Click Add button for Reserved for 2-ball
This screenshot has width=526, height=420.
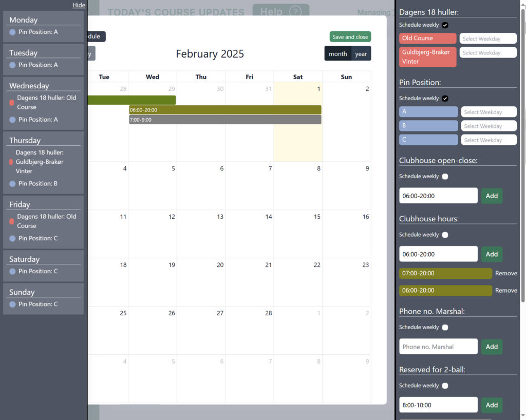492,405
